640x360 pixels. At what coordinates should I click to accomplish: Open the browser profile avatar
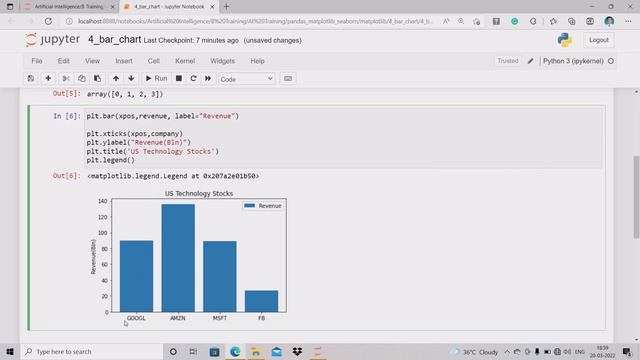tap(609, 21)
